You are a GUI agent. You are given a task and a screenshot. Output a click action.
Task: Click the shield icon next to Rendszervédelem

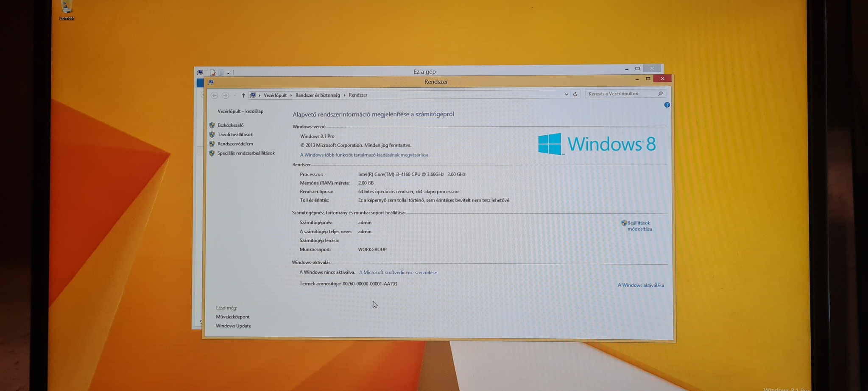(212, 144)
